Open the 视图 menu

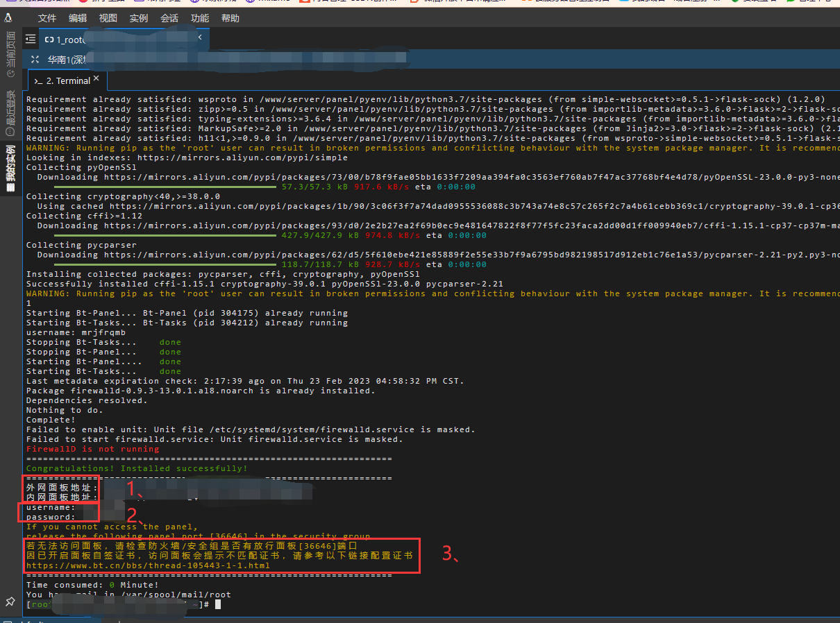click(x=108, y=18)
